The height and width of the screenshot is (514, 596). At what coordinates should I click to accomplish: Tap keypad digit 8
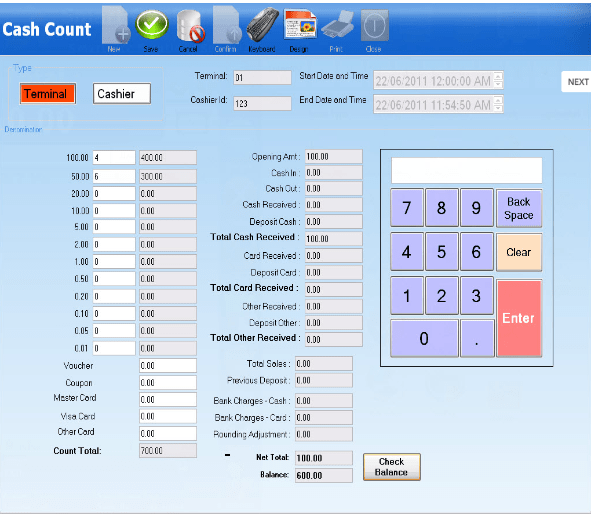coord(441,208)
